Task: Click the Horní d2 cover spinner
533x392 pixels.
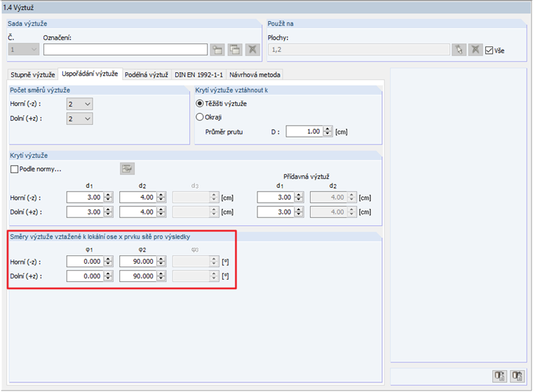Action: pyautogui.click(x=161, y=197)
